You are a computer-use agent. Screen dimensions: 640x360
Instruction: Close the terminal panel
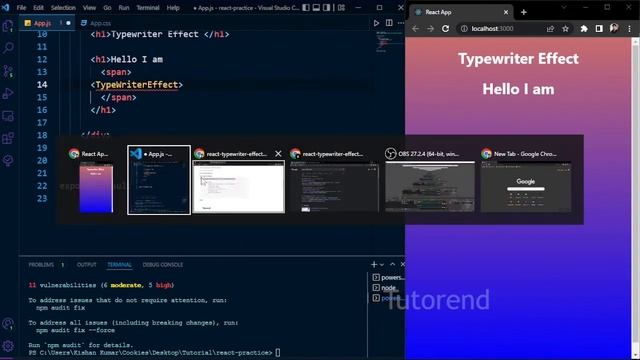pos(402,264)
